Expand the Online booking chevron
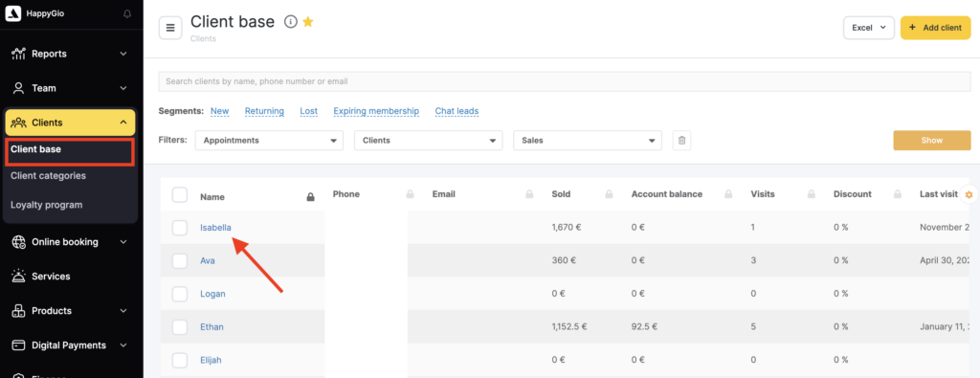Screen dimensions: 980x378 tap(123, 242)
